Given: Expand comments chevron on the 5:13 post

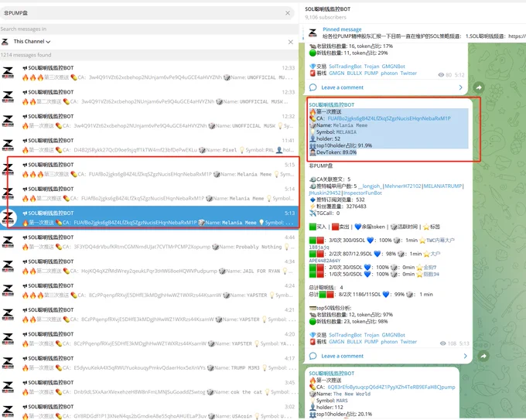Looking at the screenshot, I should pyautogui.click(x=466, y=356).
